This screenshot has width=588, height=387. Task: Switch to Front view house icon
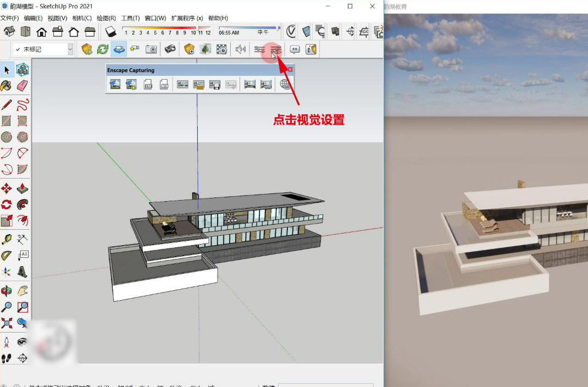tap(42, 31)
